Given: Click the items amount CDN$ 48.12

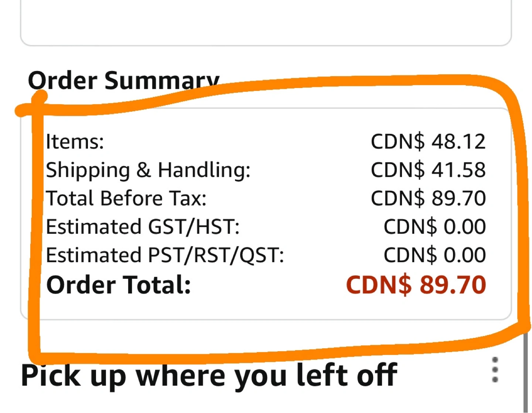Looking at the screenshot, I should tap(428, 141).
